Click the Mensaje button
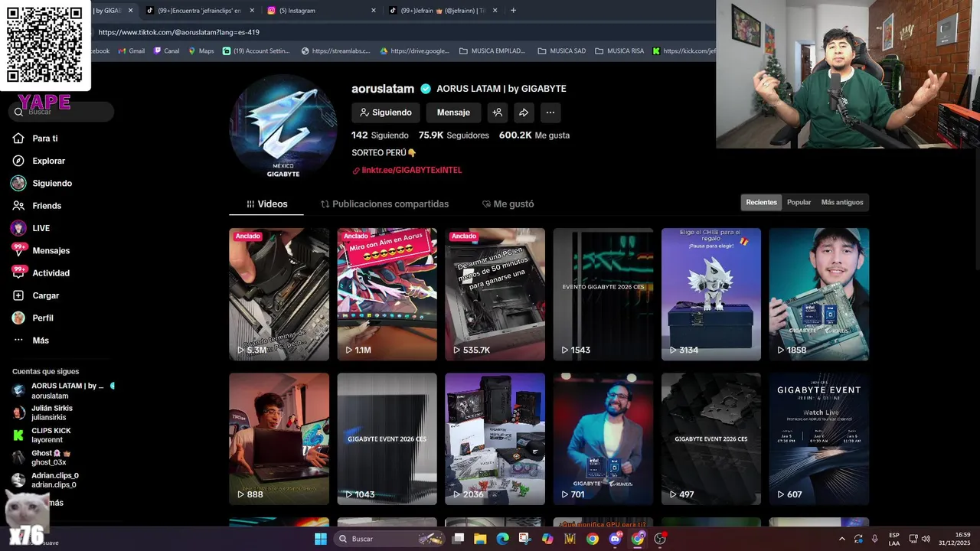 [453, 112]
